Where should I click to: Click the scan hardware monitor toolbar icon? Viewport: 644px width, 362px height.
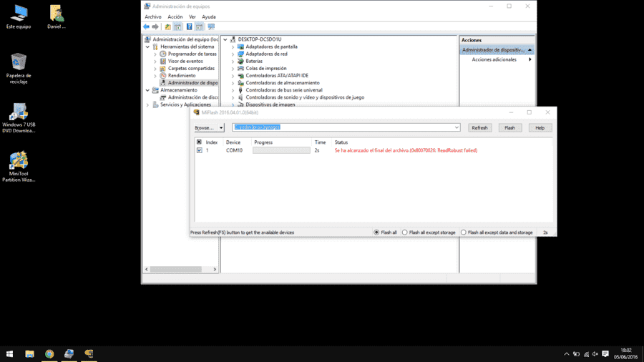(211, 26)
